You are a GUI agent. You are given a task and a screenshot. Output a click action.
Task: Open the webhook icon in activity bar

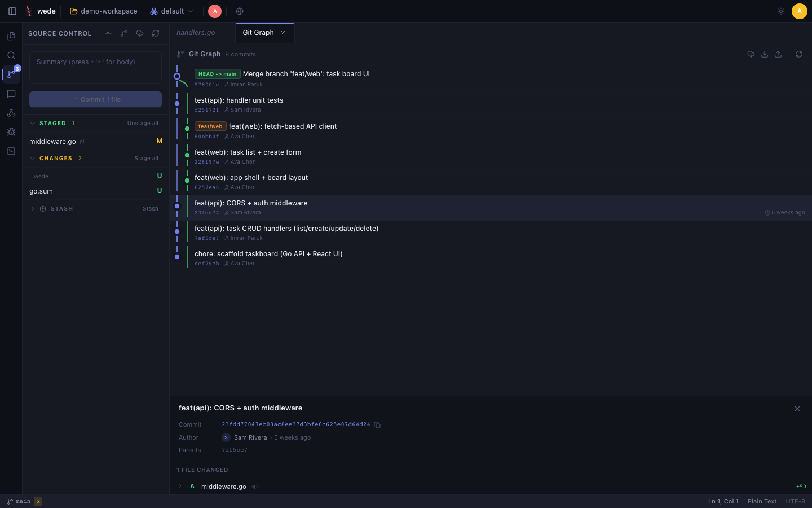pyautogui.click(x=11, y=113)
